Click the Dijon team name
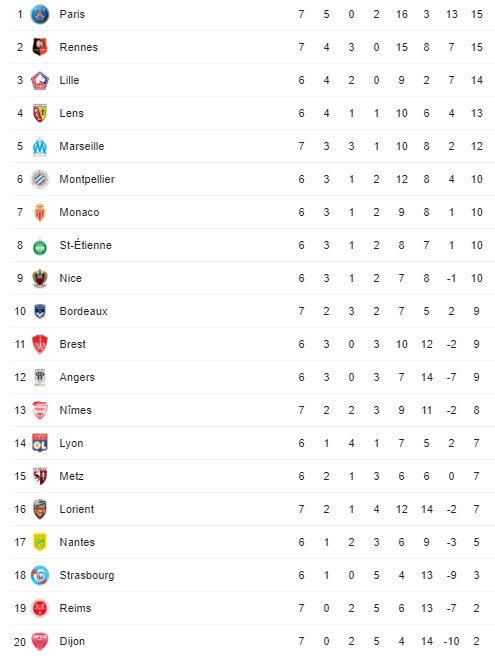 pyautogui.click(x=72, y=641)
